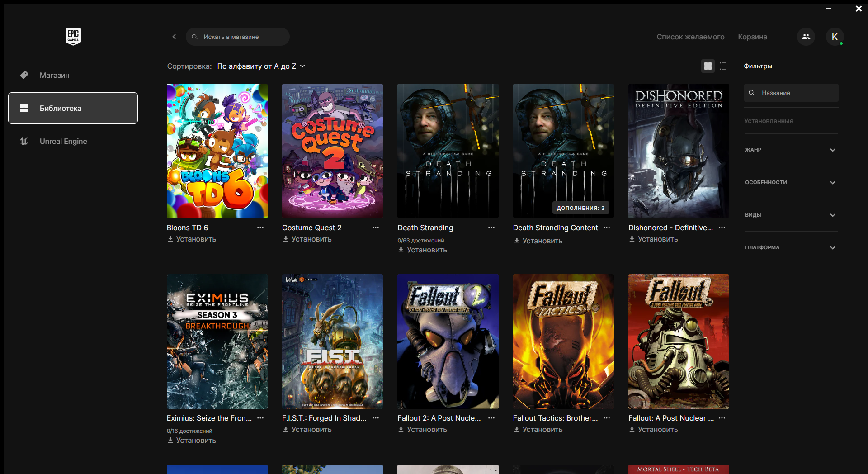Open Корзина link
This screenshot has height=474, width=868.
[752, 37]
